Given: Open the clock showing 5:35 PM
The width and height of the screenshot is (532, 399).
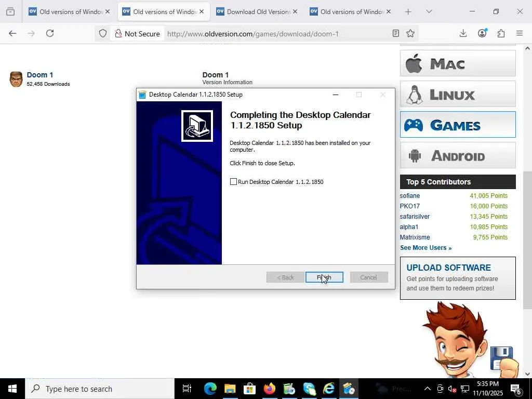Looking at the screenshot, I should 488,389.
